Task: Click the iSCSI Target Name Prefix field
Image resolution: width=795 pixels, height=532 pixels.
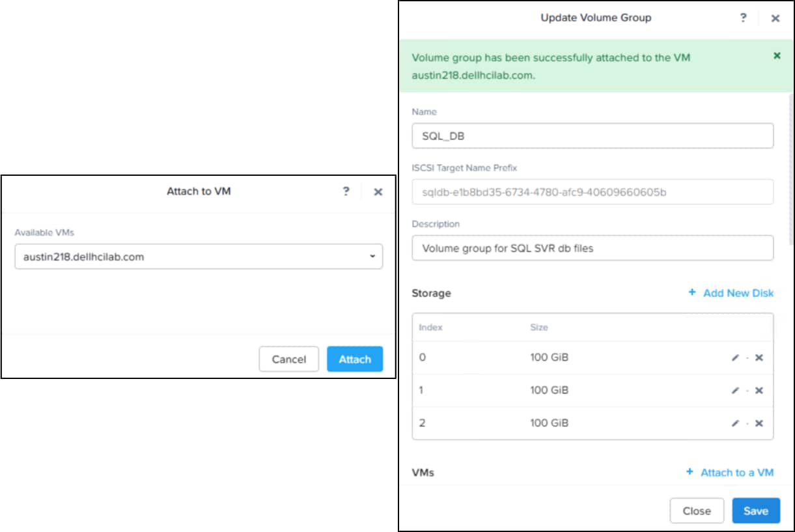Action: pyautogui.click(x=593, y=192)
